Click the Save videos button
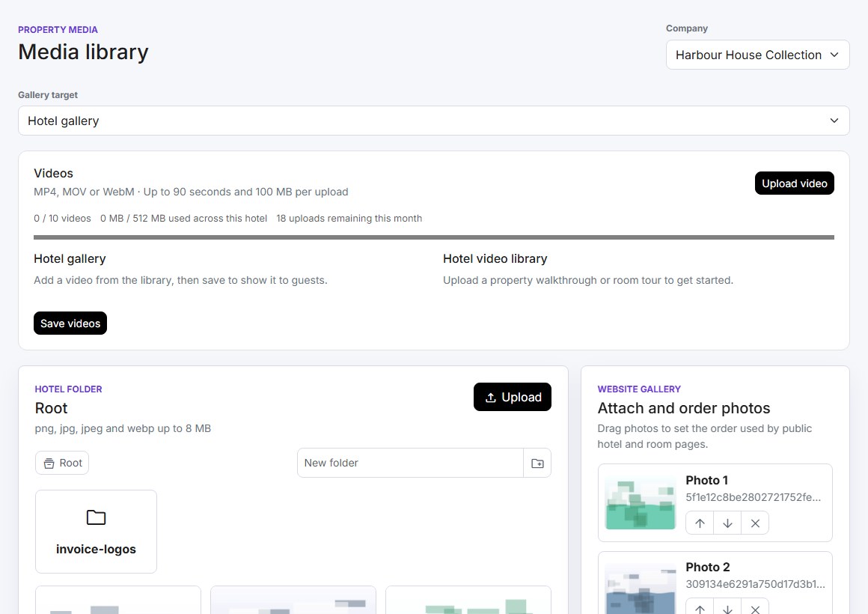The image size is (868, 614). [x=70, y=323]
